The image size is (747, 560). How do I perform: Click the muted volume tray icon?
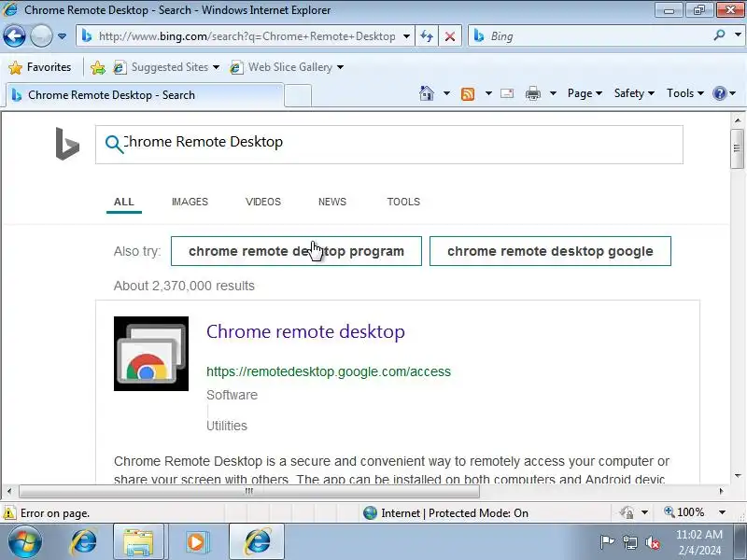652,542
